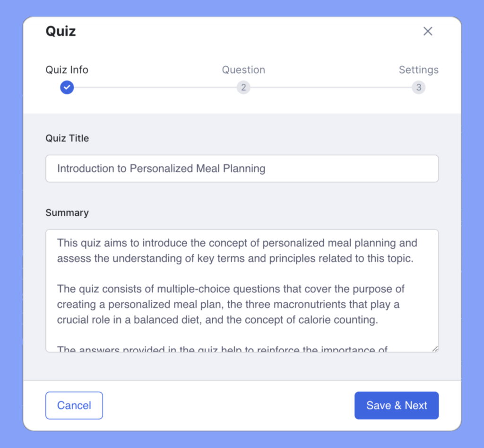Screen dimensions: 484x448
Task: Click the Summary text area
Action: (242, 289)
